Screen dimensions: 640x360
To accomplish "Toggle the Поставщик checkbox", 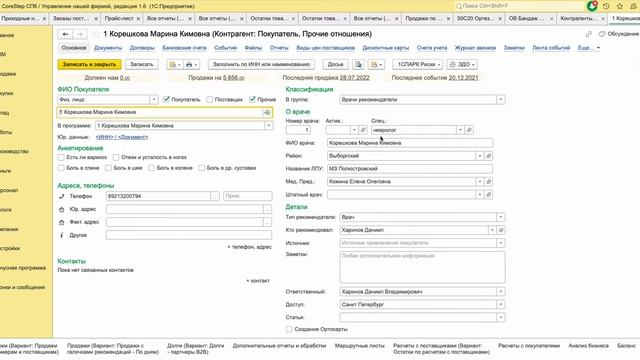I will (x=209, y=99).
